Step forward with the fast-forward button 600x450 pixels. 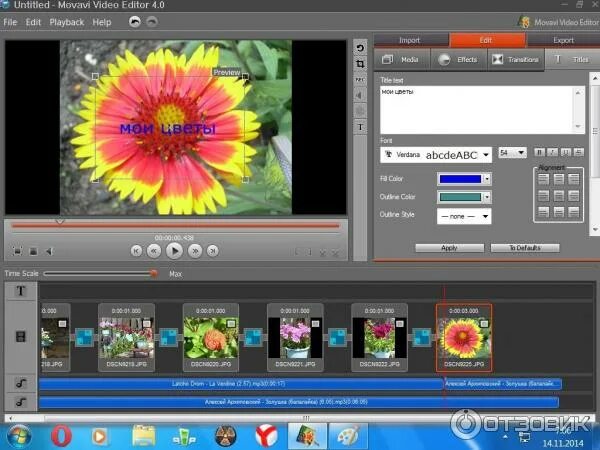click(x=195, y=251)
